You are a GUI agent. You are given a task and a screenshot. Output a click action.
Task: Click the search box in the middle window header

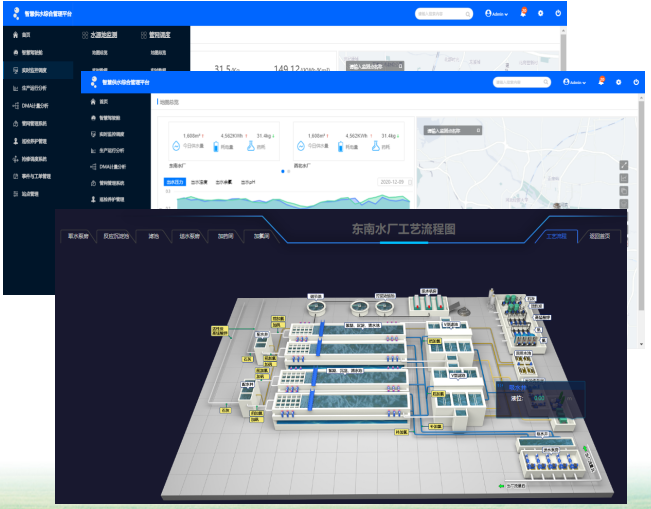522,82
